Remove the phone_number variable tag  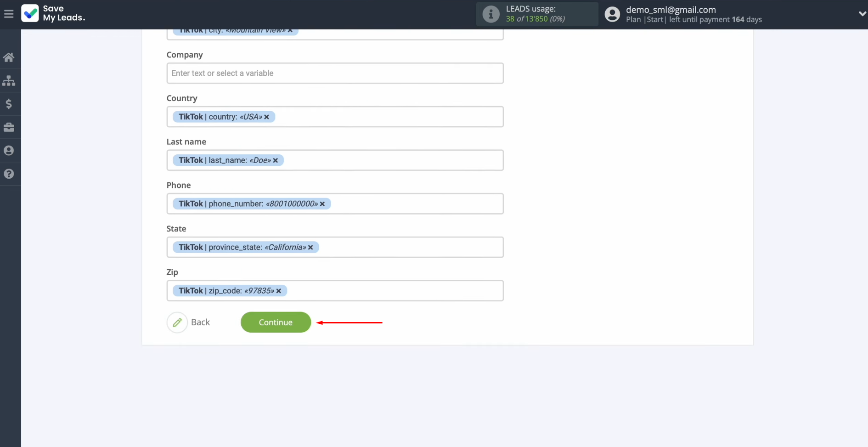coord(322,204)
